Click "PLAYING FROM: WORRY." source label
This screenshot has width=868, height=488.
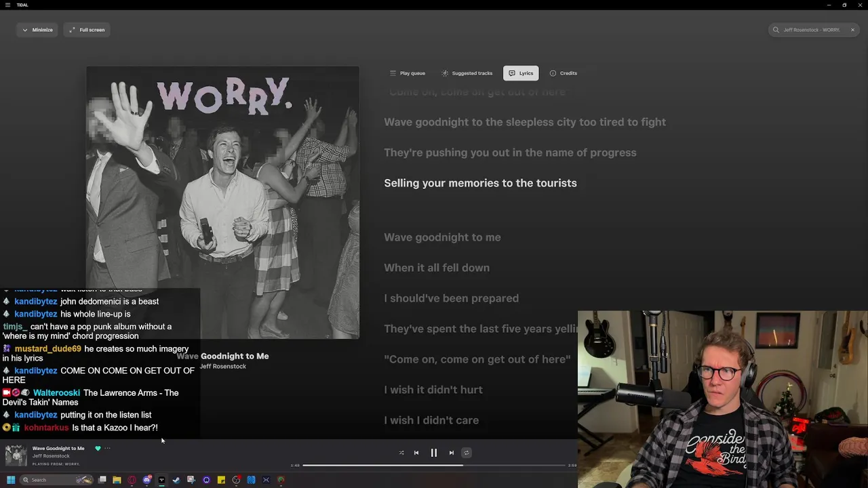click(56, 464)
